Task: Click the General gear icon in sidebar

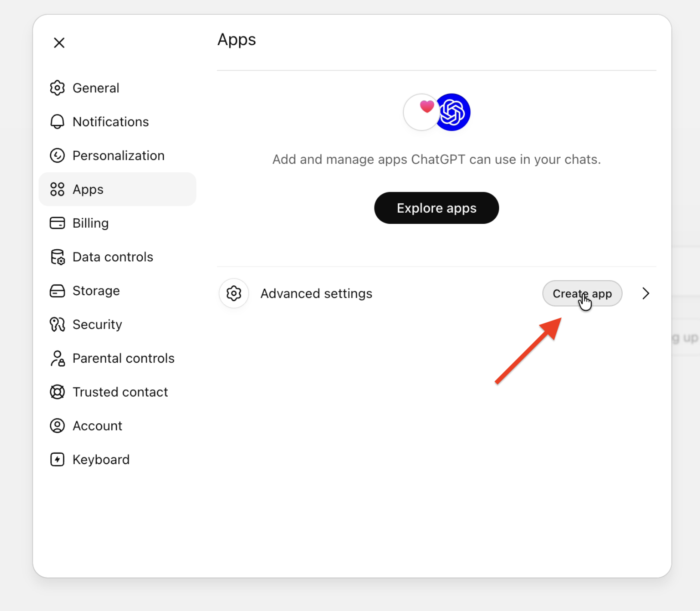Action: 57,88
